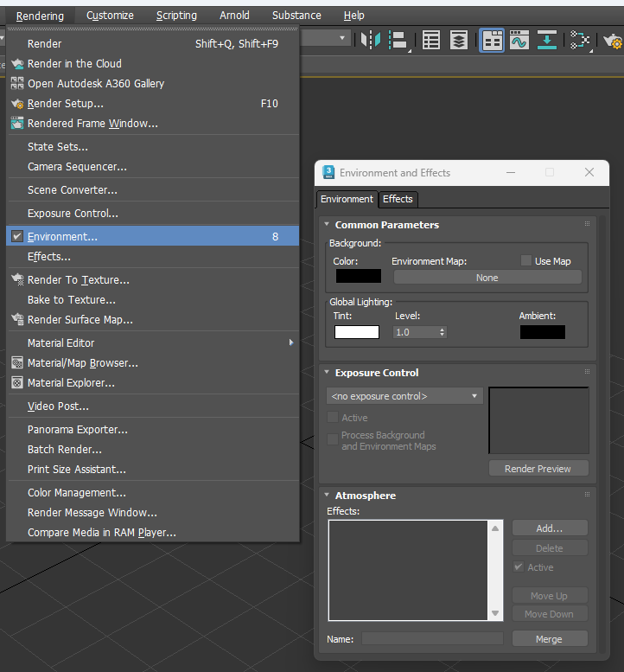Open the Curve Editor toolbar icon

(519, 41)
